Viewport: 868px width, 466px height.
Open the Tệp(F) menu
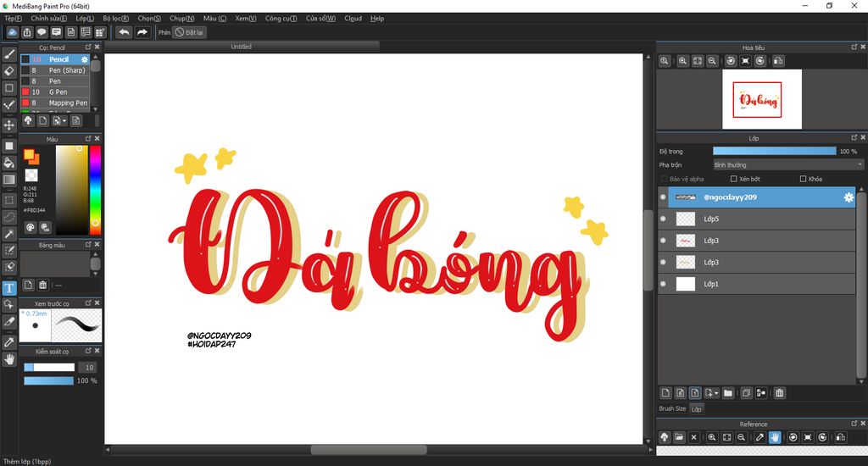coord(14,19)
